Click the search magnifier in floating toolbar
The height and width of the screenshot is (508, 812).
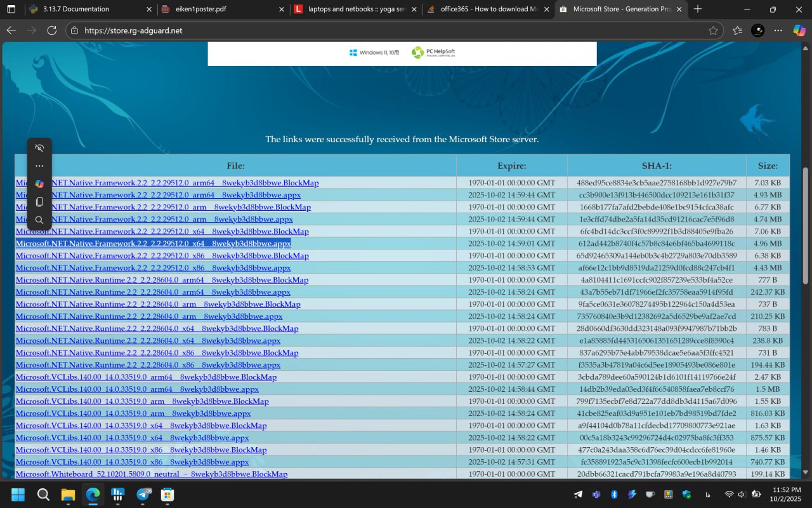click(x=39, y=220)
